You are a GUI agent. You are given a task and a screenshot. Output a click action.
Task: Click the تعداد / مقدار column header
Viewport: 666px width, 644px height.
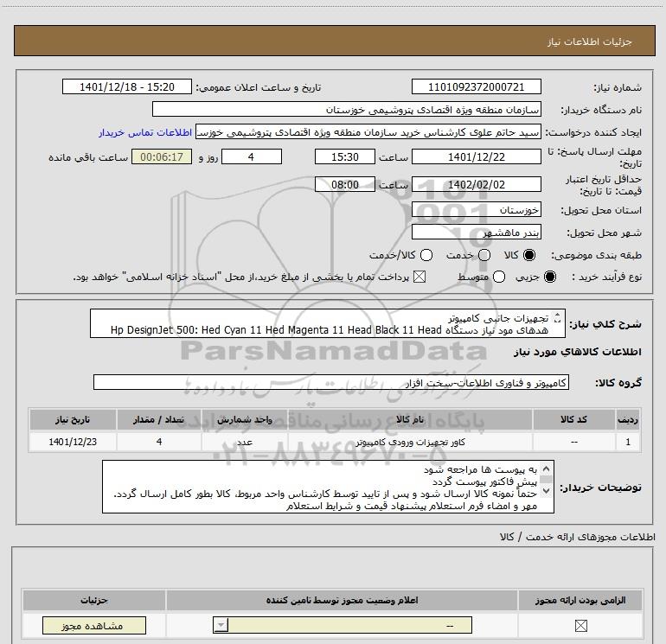(x=158, y=419)
